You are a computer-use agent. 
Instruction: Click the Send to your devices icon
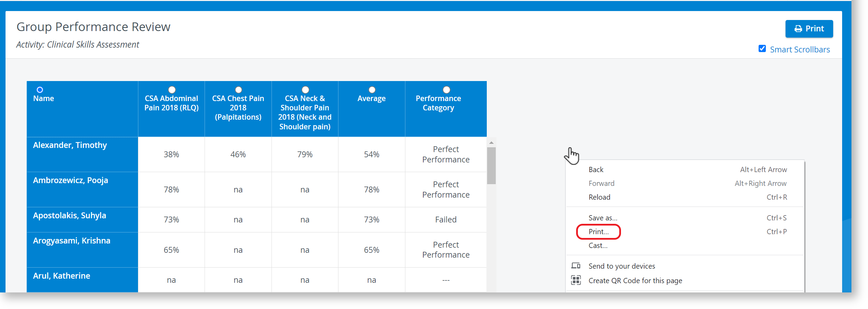tap(576, 266)
